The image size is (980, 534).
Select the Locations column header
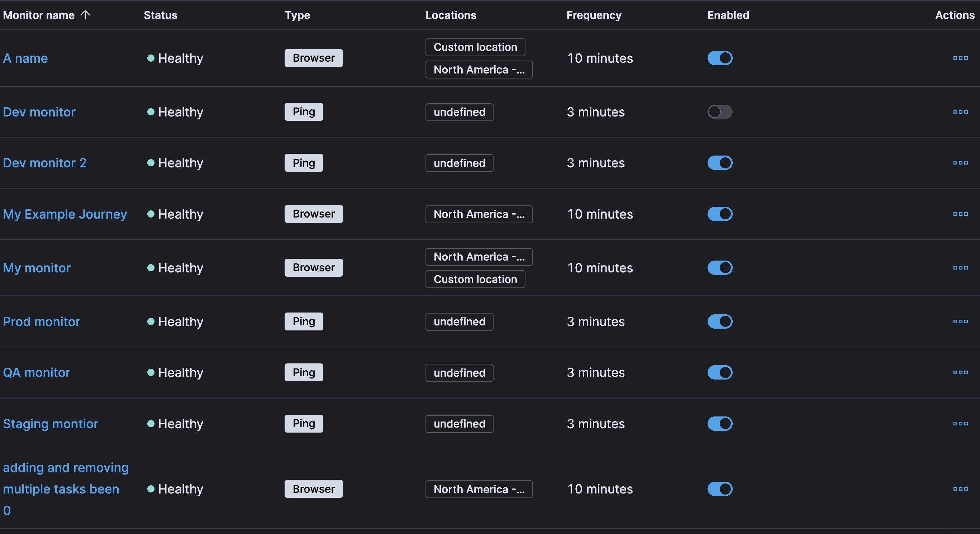pos(451,15)
